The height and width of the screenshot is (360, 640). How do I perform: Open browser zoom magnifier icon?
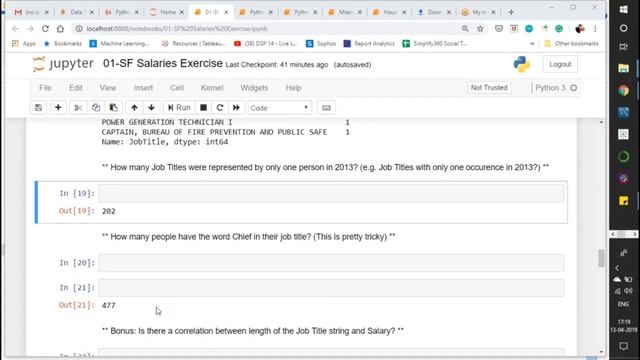point(465,29)
